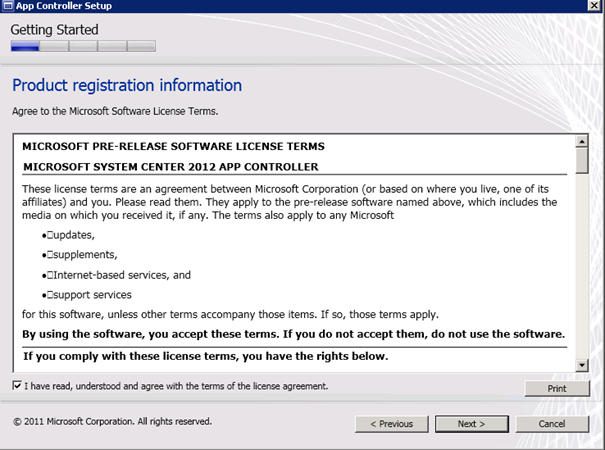This screenshot has height=450, width=605.
Task: Click the 'supplements,' bullet item
Action: pos(79,255)
